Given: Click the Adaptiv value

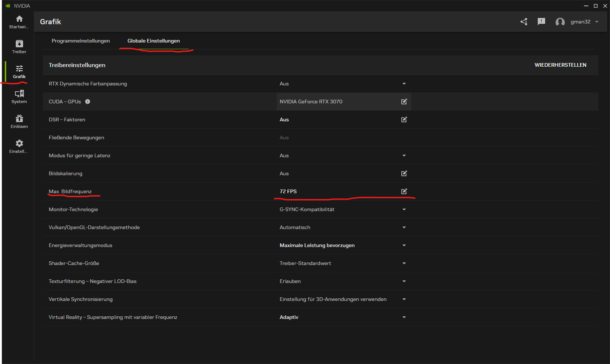Looking at the screenshot, I should coord(289,317).
